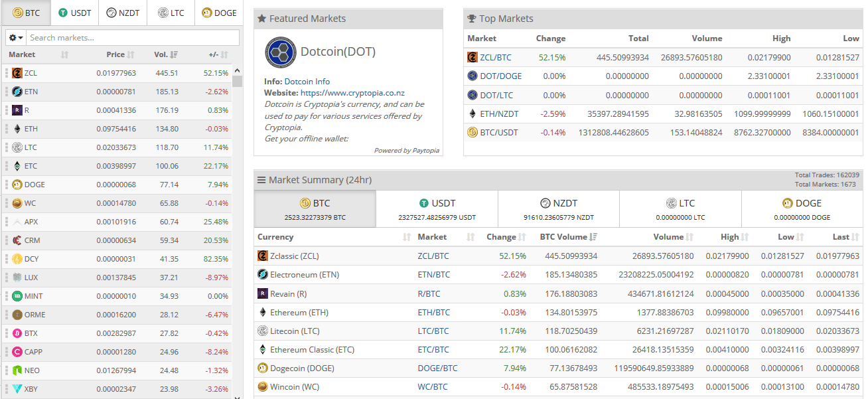Open the DOGE/BTC market link in summary
The width and height of the screenshot is (868, 399).
point(437,368)
